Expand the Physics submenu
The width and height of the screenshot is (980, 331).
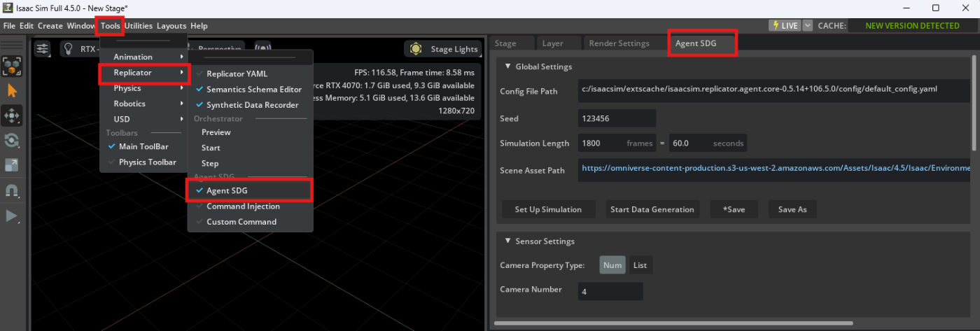143,88
